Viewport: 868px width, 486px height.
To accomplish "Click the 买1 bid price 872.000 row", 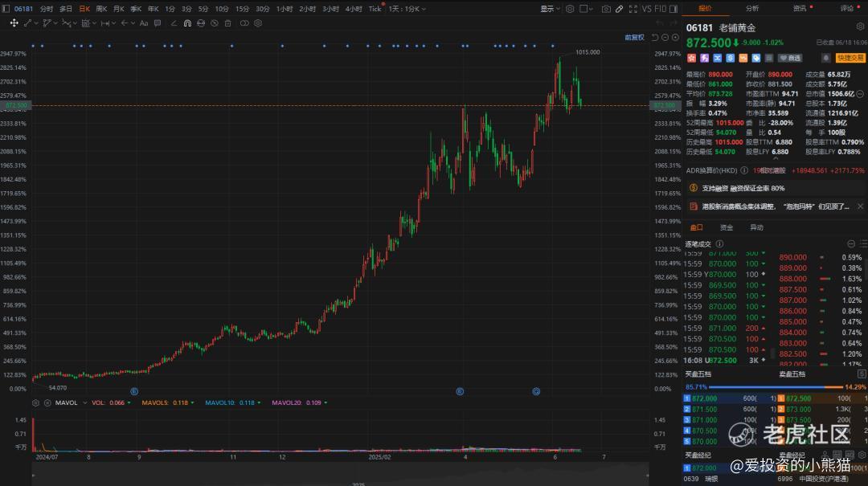I will tap(729, 398).
